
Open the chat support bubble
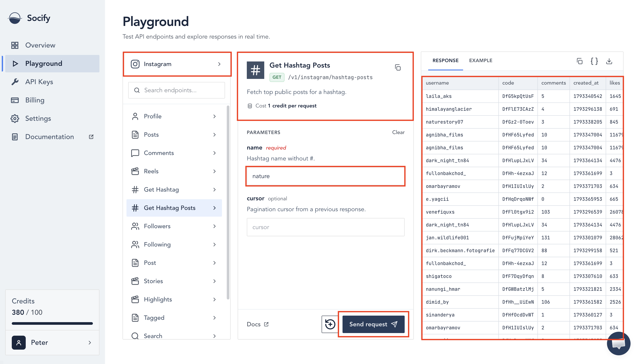point(619,344)
